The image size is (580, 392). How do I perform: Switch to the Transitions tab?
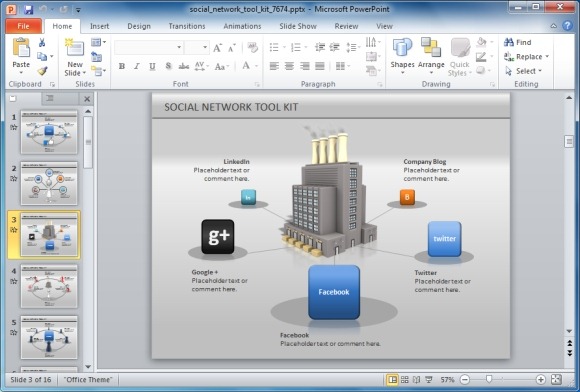point(187,26)
